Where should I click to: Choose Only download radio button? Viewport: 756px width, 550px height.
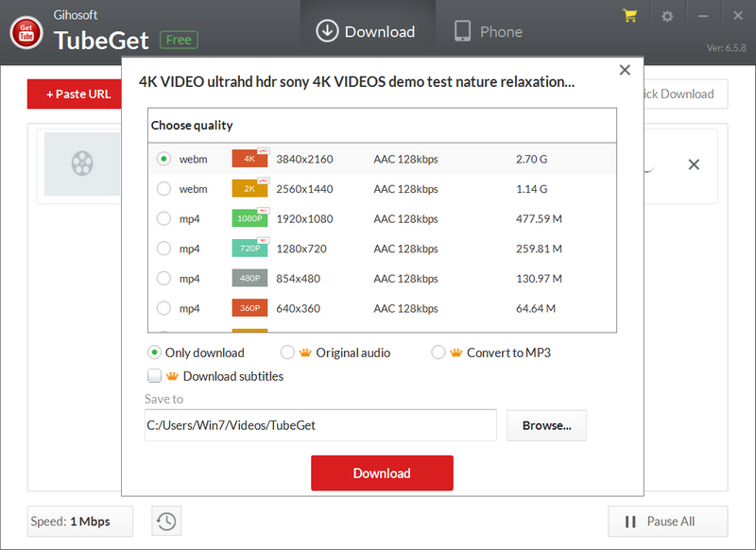point(154,352)
